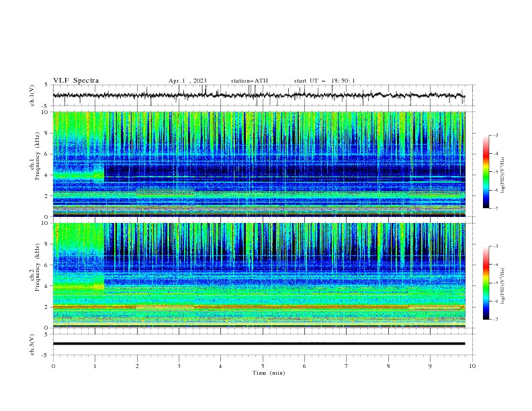Click the ch.1 spectrogram color bar
Image resolution: width=532 pixels, height=411 pixels.
coord(486,172)
